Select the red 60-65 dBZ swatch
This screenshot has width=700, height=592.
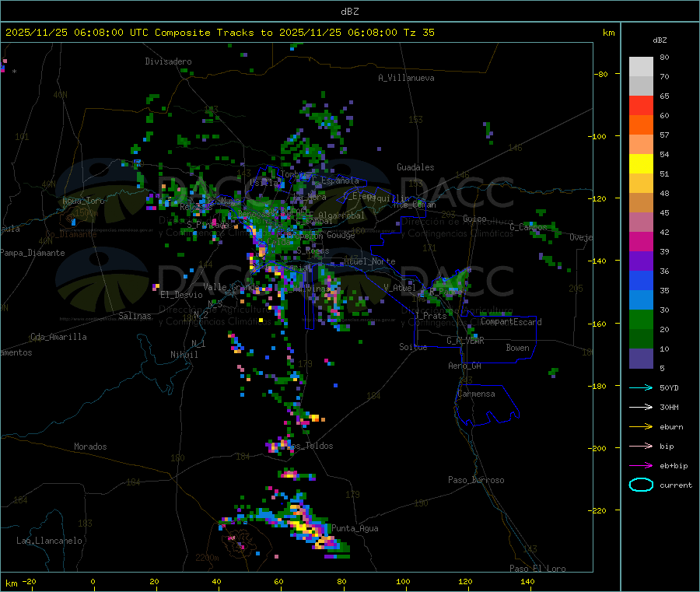641,105
